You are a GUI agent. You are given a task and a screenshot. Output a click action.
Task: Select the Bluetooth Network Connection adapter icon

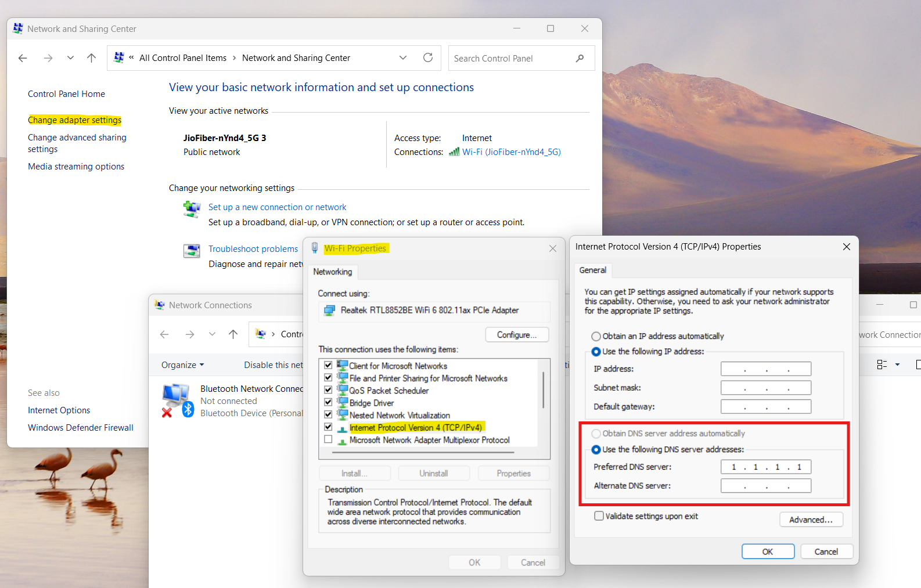177,400
